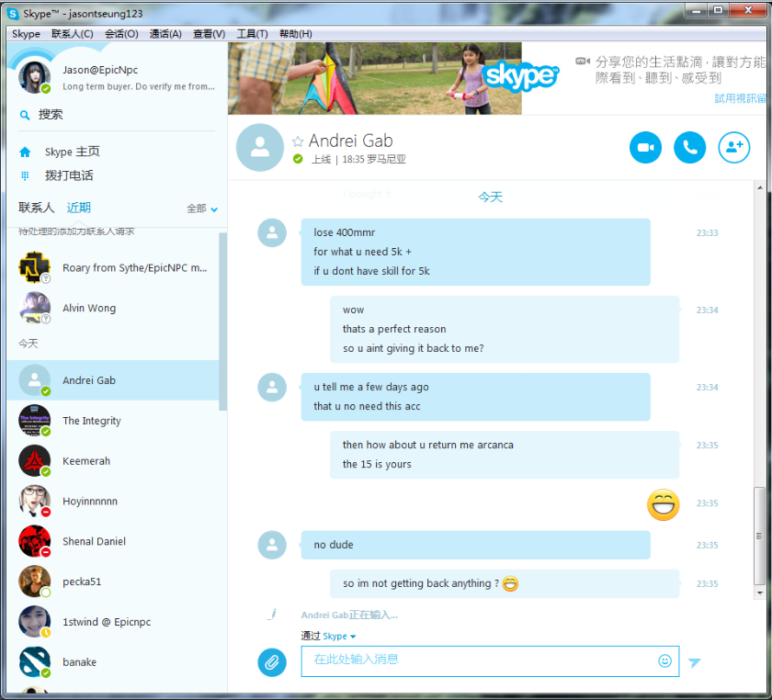Click the message input field
This screenshot has height=700, width=772.
click(490, 661)
